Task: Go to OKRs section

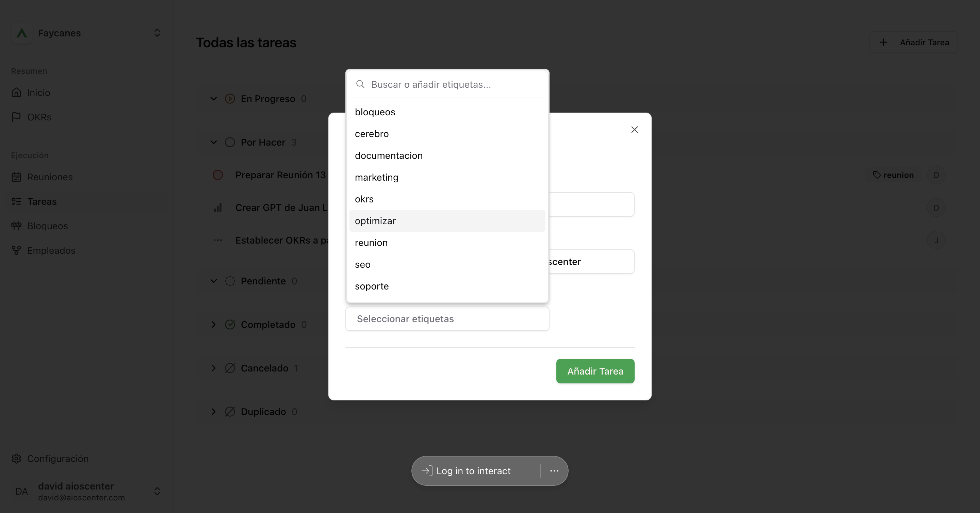Action: (x=87, y=117)
